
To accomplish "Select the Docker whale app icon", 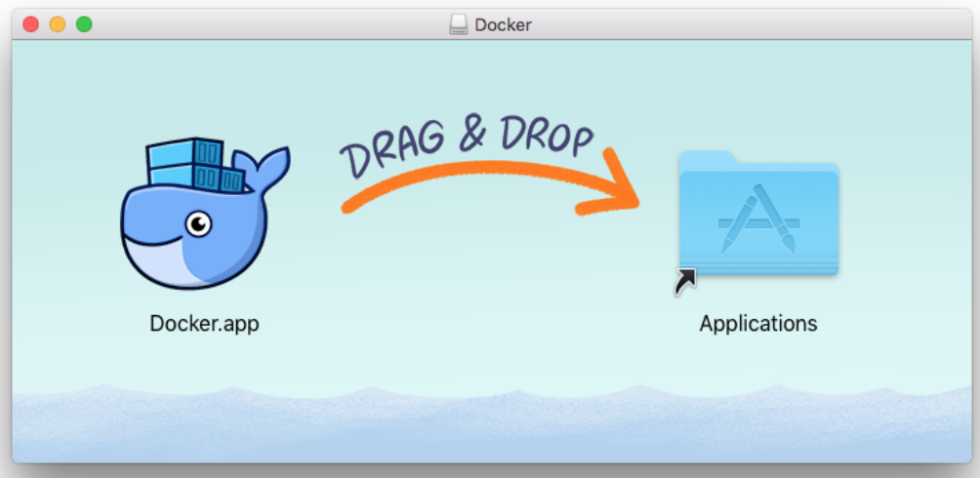I will click(204, 213).
